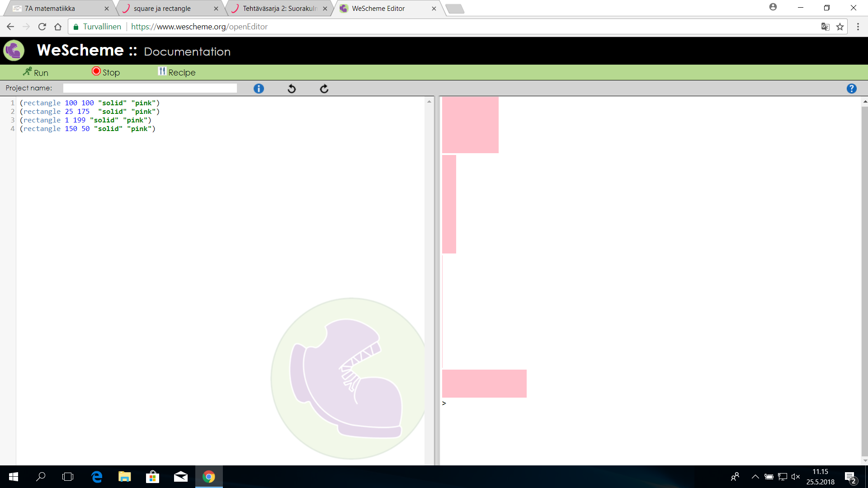Click the output panel scrollbar
The image size is (868, 488).
(864, 280)
